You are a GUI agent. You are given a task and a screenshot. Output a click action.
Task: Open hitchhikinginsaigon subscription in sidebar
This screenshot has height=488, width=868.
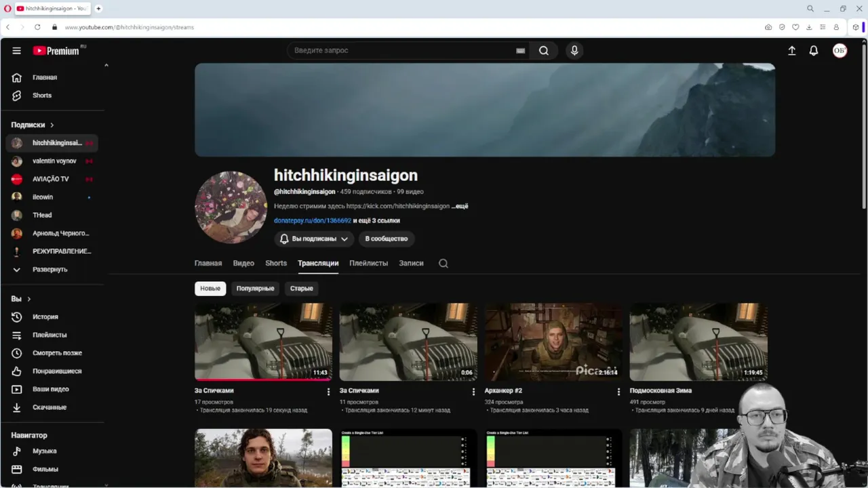52,143
